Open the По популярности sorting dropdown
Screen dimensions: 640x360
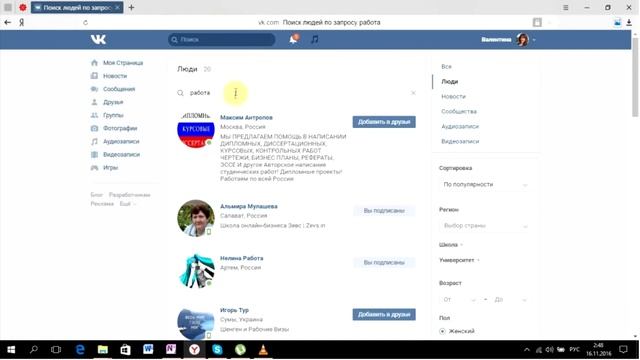click(485, 184)
